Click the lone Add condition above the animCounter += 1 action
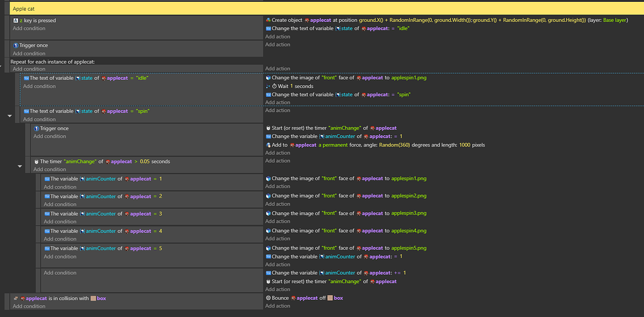The image size is (644, 317). click(x=60, y=273)
